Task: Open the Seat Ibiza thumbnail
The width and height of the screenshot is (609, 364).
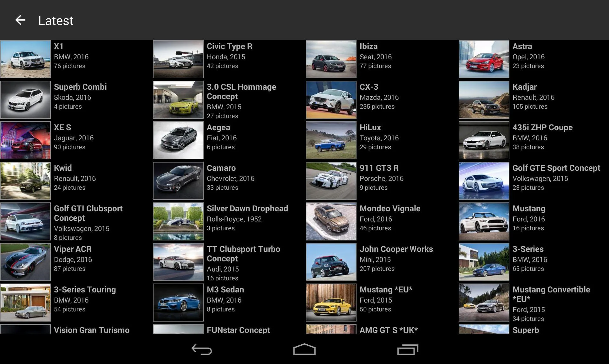Action: [x=331, y=59]
